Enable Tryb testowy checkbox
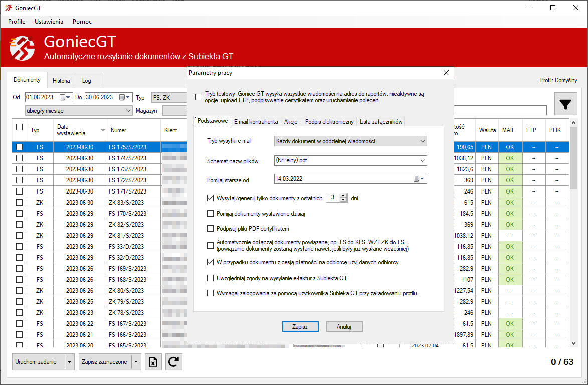The image size is (588, 385). 199,97
